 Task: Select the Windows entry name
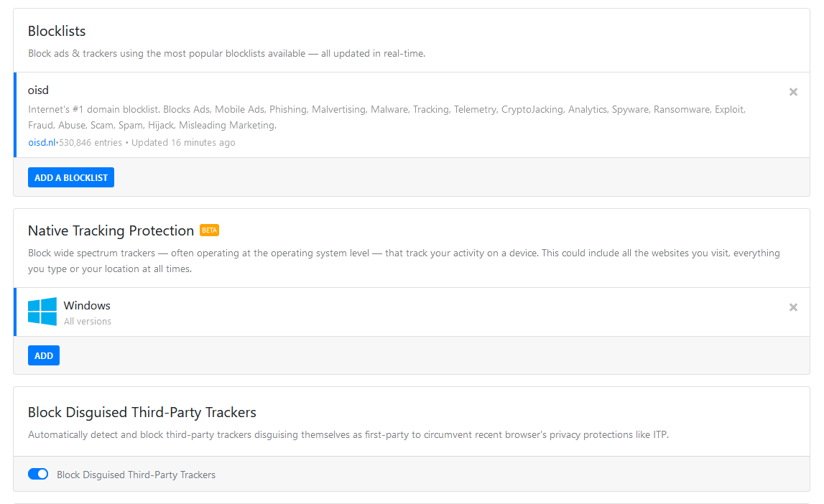click(87, 306)
